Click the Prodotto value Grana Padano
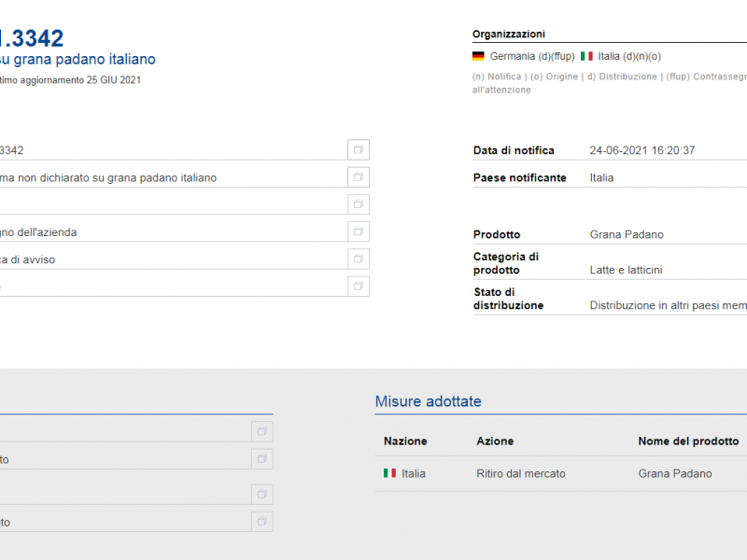 [627, 234]
